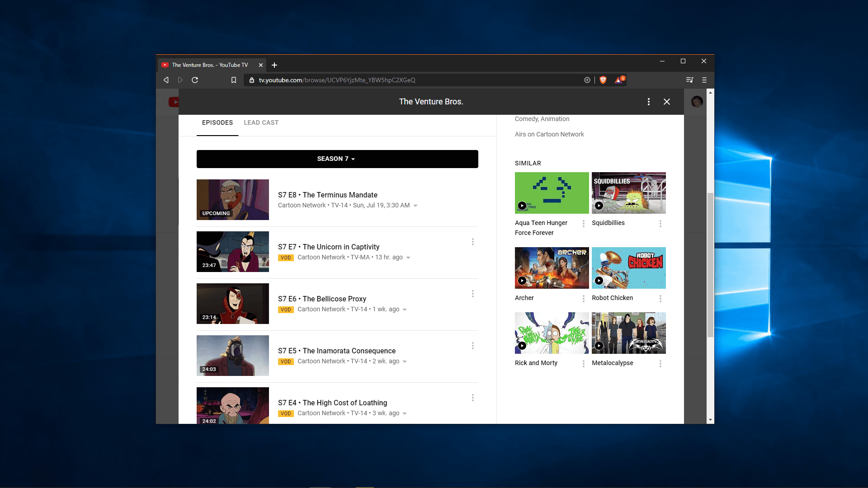Open the Robot Chicken show title link
The height and width of the screenshot is (488, 868).
click(613, 298)
